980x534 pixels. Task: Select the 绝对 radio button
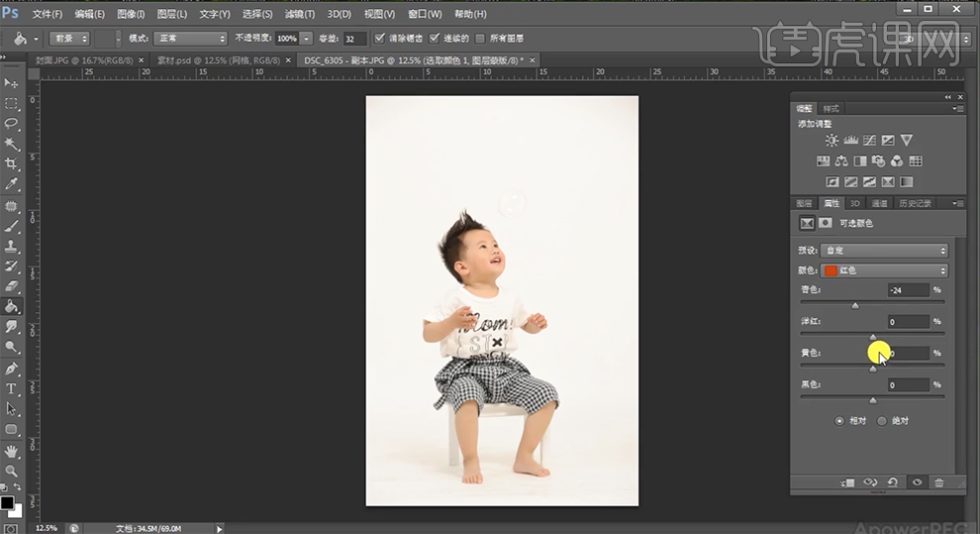tap(882, 421)
